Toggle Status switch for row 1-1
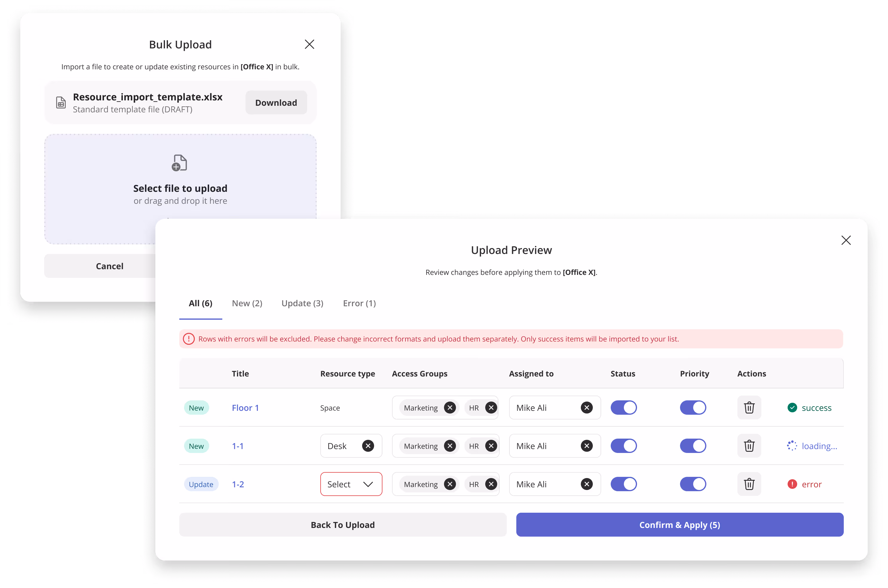The height and width of the screenshot is (588, 888). [623, 446]
